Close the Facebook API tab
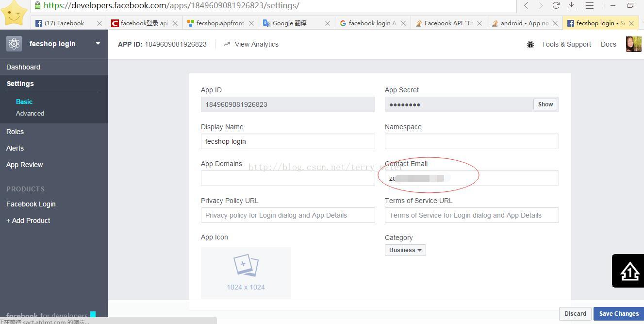The width and height of the screenshot is (644, 324). 479,23
